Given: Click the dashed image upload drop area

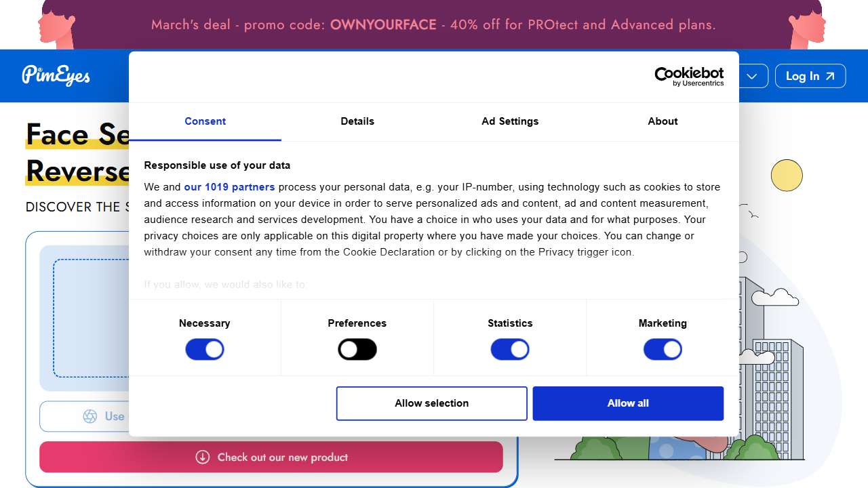Looking at the screenshot, I should tap(91, 318).
